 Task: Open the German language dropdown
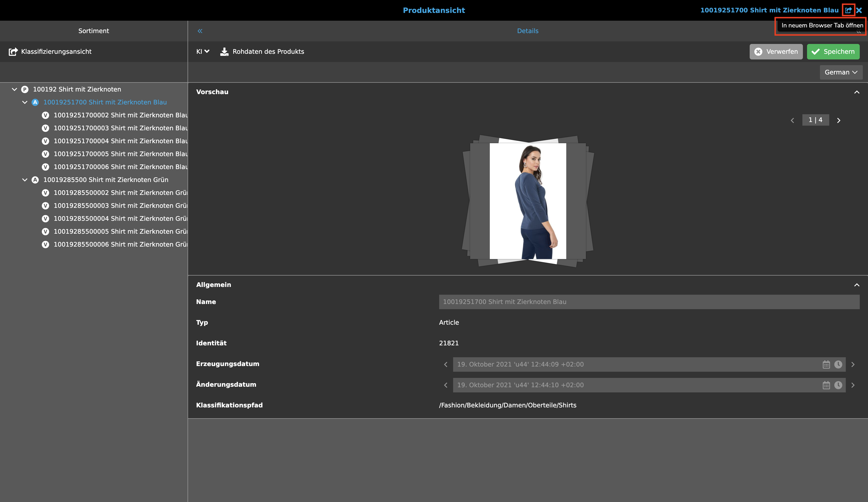[x=841, y=72]
